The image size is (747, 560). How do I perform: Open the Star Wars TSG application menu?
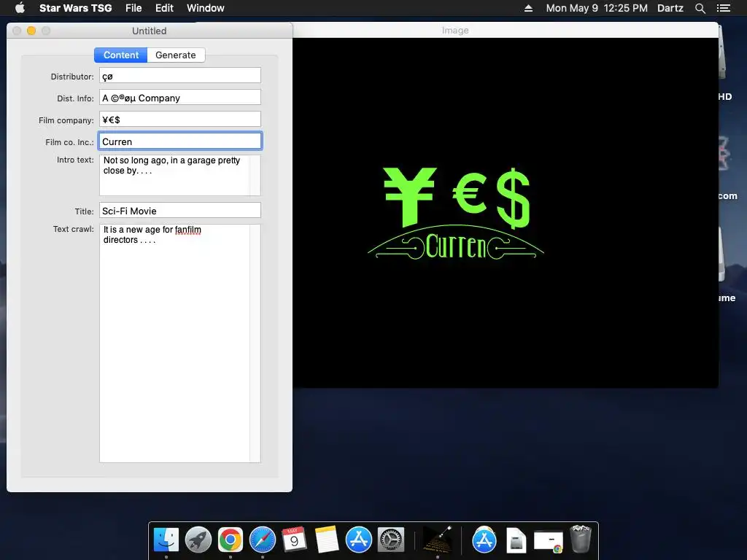pos(75,8)
